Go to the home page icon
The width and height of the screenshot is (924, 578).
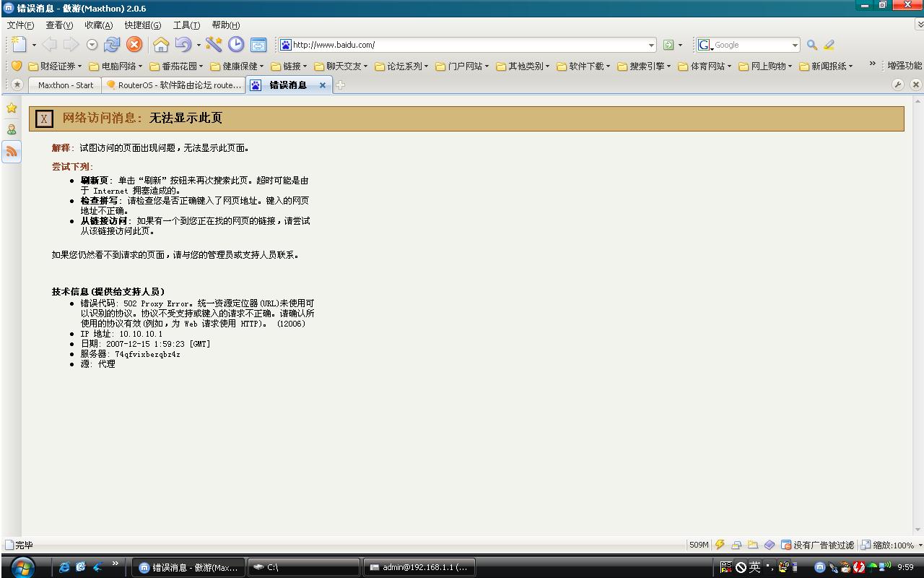point(160,45)
